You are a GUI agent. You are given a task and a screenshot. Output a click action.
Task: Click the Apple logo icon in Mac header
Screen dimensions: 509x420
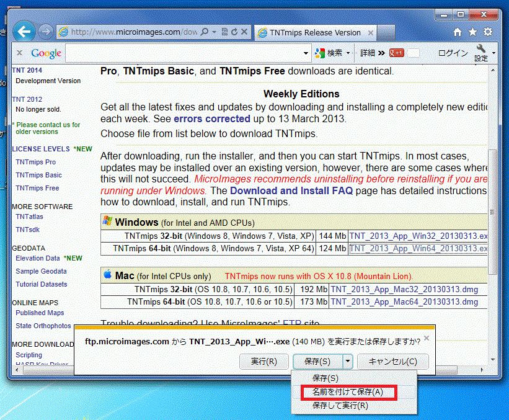pyautogui.click(x=107, y=275)
